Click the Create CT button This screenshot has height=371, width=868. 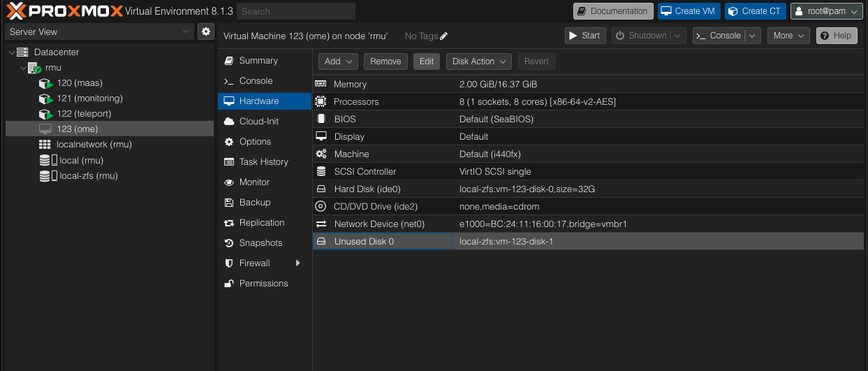click(x=756, y=11)
